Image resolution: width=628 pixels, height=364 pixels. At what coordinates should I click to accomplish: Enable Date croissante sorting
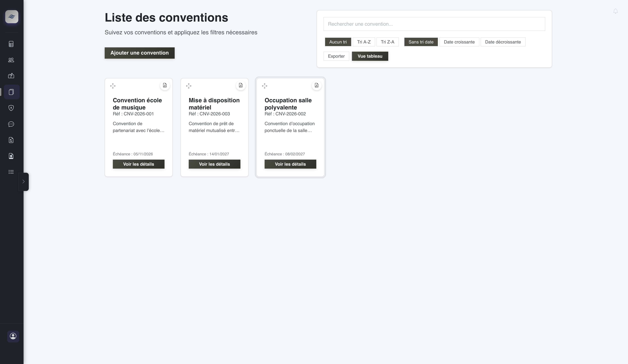(x=459, y=42)
